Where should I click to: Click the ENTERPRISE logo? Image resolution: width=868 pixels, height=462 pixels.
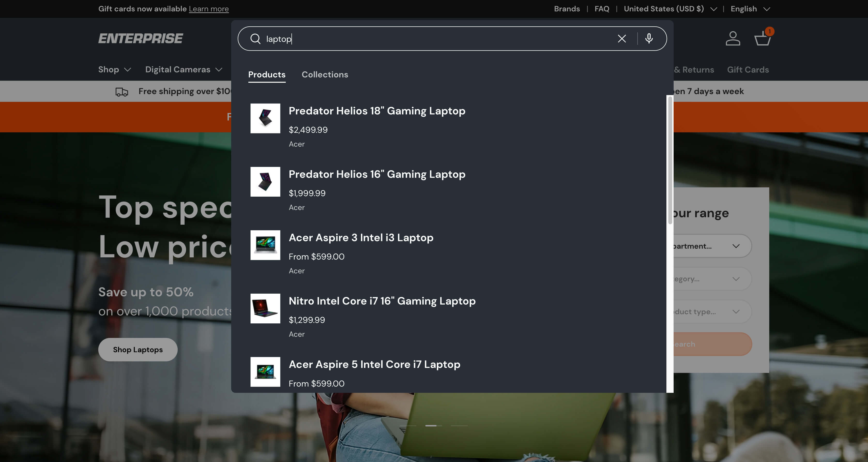140,38
